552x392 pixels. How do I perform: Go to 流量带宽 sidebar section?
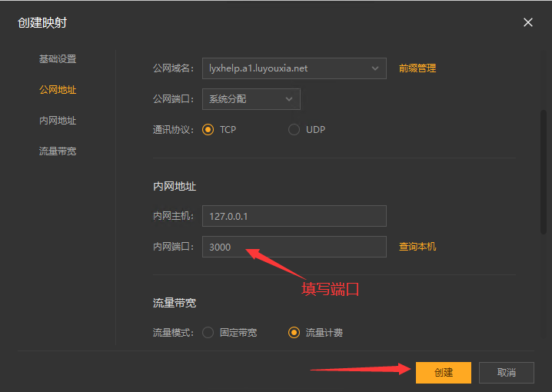(x=58, y=151)
